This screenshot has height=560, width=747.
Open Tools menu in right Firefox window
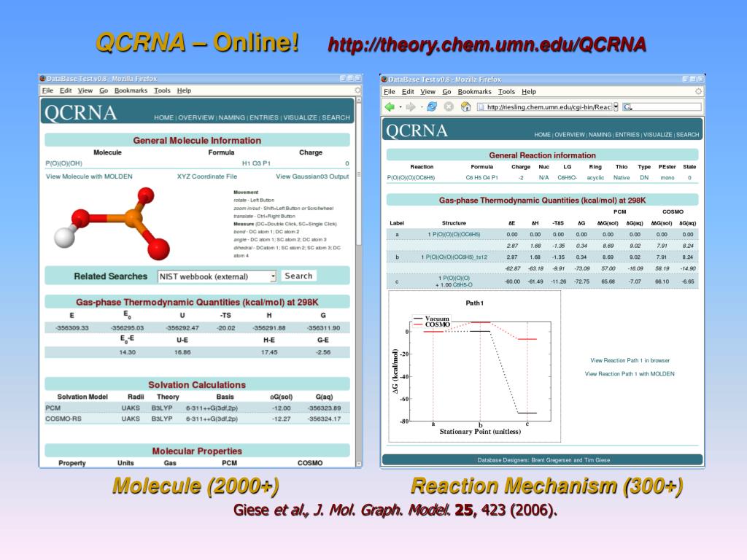506,91
